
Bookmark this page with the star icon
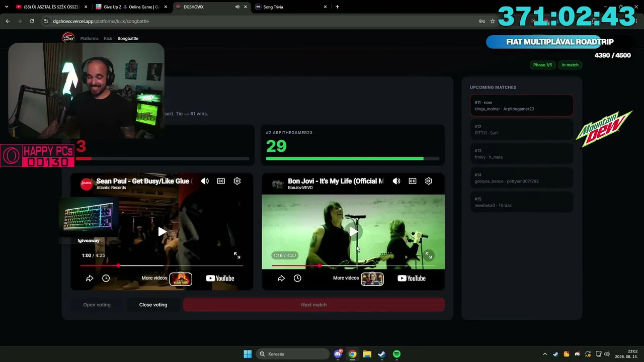pyautogui.click(x=493, y=21)
